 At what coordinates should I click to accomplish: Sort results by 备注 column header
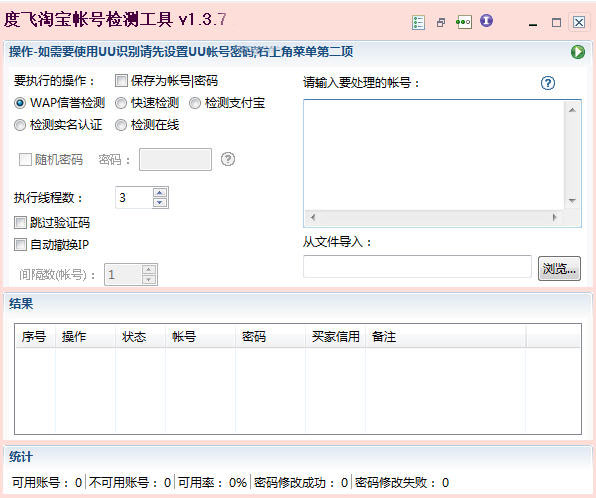tap(446, 336)
